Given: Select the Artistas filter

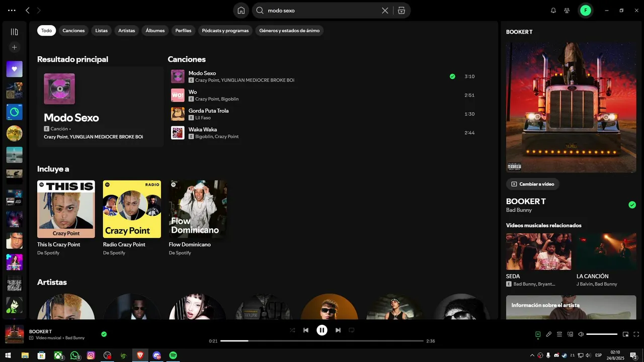Looking at the screenshot, I should pyautogui.click(x=127, y=31).
